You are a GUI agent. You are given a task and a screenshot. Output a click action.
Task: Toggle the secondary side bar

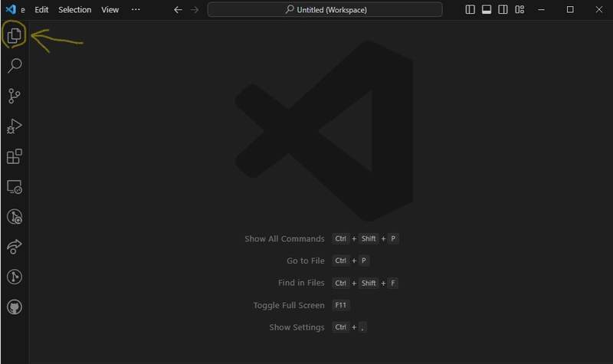tap(503, 10)
